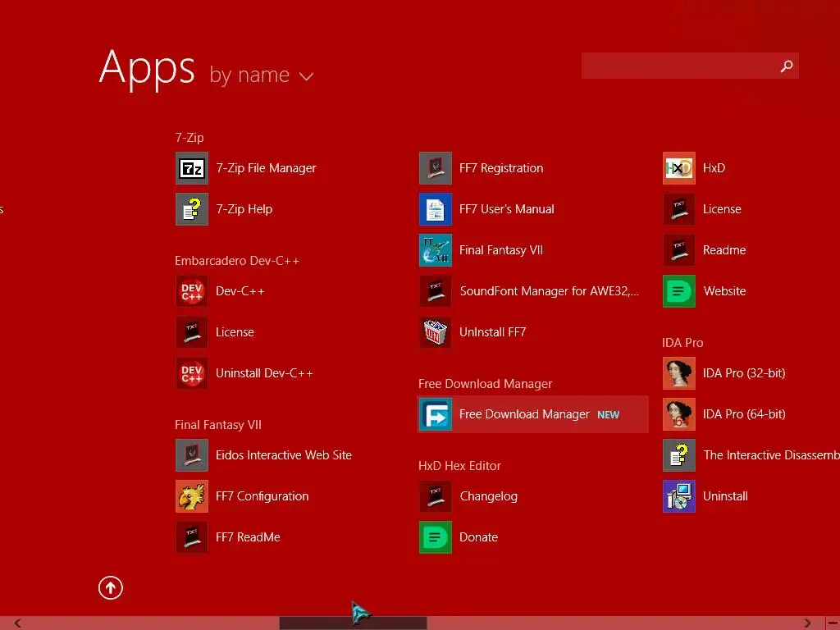
Task: Click the minus zoom button at bottom-right corner
Action: [x=833, y=623]
